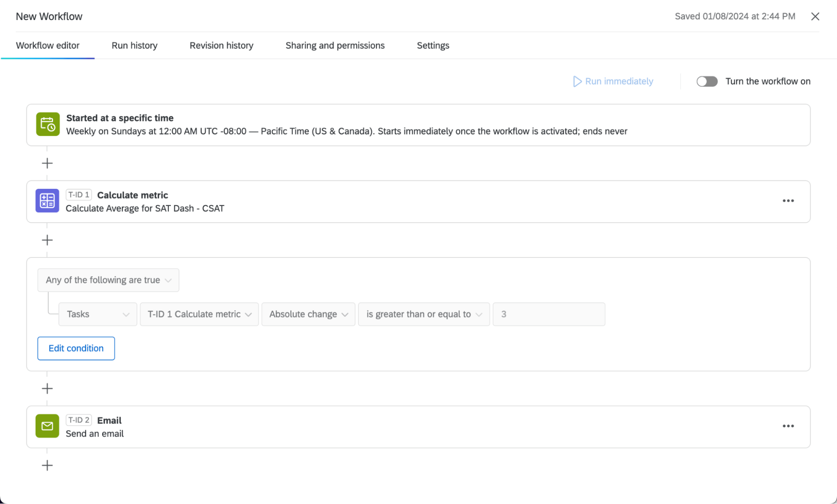Open the 'Absolute change' dropdown
This screenshot has height=504, width=837.
(308, 314)
